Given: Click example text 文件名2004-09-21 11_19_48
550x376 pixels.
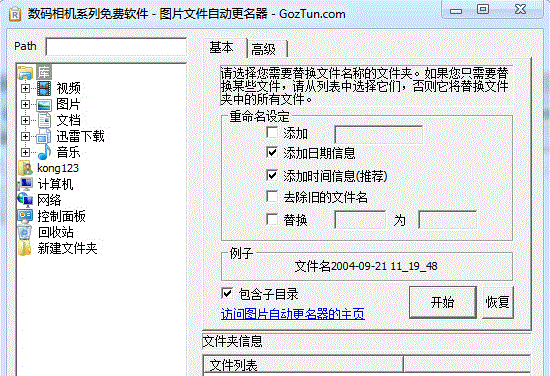Looking at the screenshot, I should point(366,266).
